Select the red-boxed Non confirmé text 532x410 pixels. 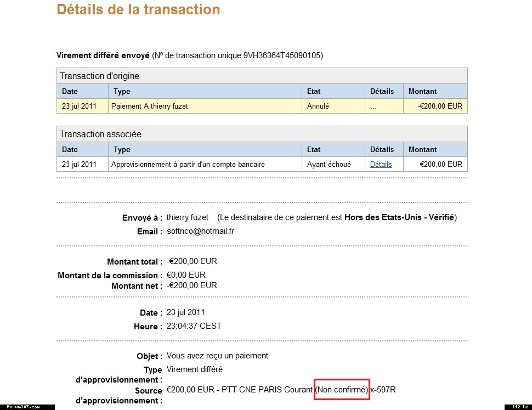pyautogui.click(x=342, y=390)
